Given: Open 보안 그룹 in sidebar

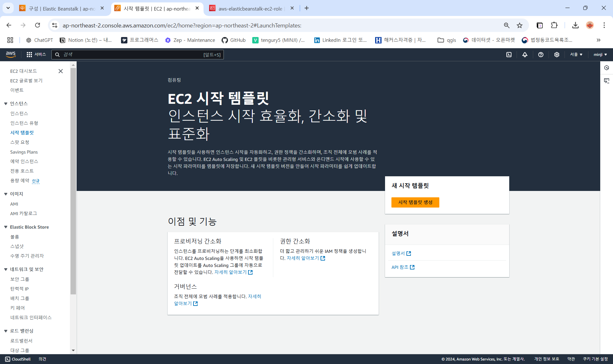Looking at the screenshot, I should pos(19,279).
